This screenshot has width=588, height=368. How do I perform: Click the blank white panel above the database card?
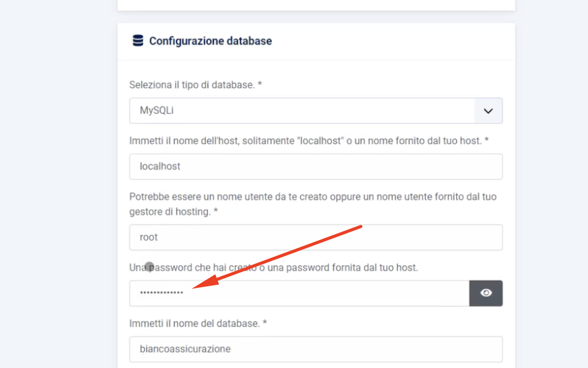coord(316,5)
